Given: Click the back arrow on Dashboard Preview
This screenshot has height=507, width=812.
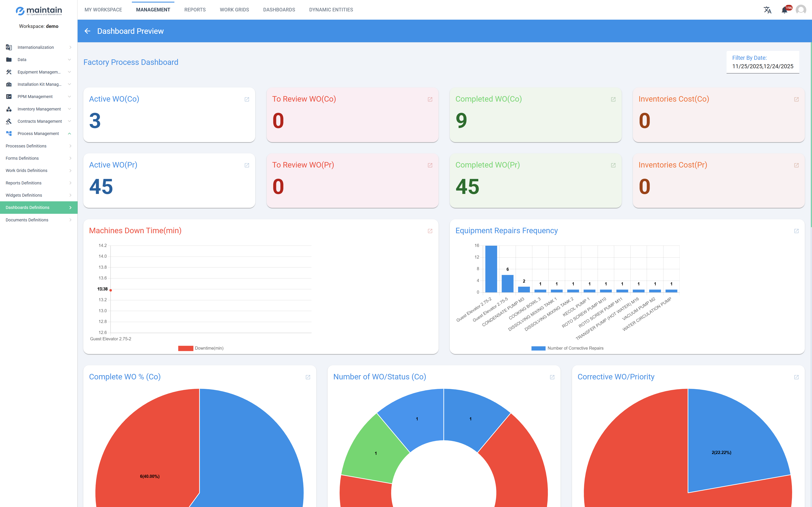Looking at the screenshot, I should (88, 31).
